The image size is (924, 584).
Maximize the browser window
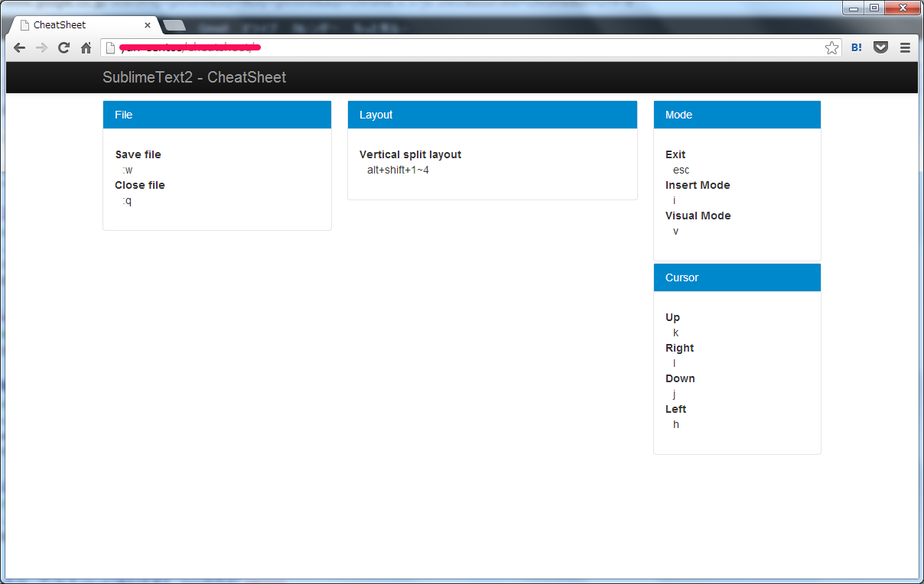(873, 8)
